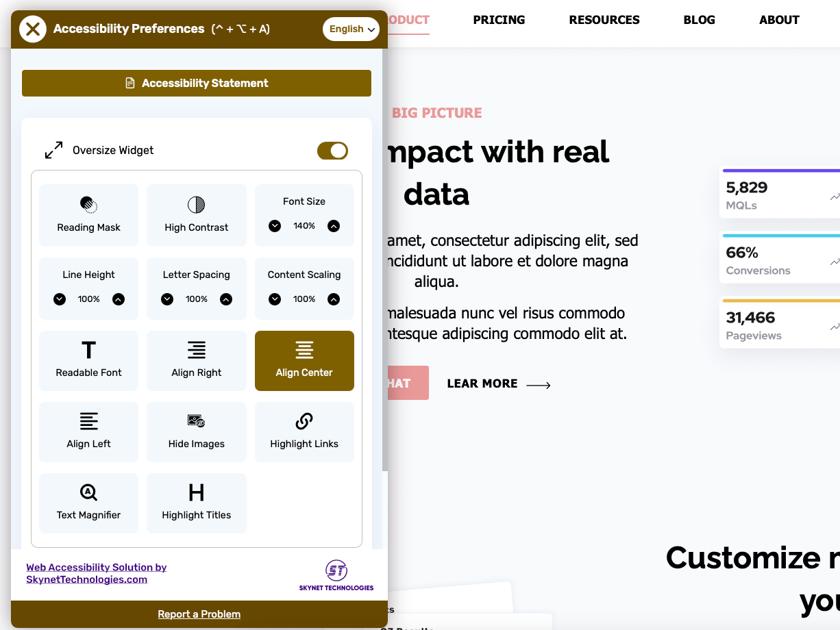This screenshot has height=630, width=840.
Task: Toggle the Oversize Widget switch
Action: 332,151
